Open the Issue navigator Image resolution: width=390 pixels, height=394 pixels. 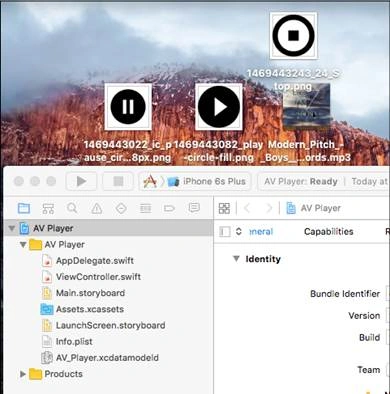97,209
